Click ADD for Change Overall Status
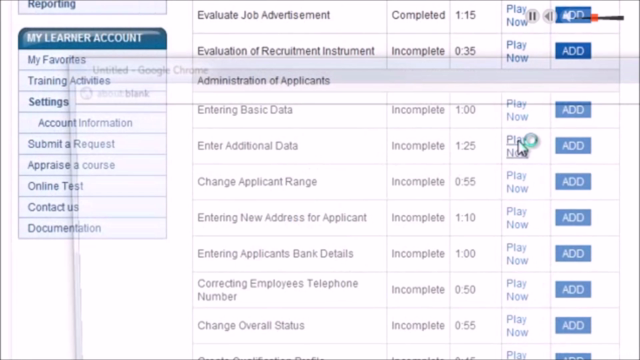 pos(573,325)
